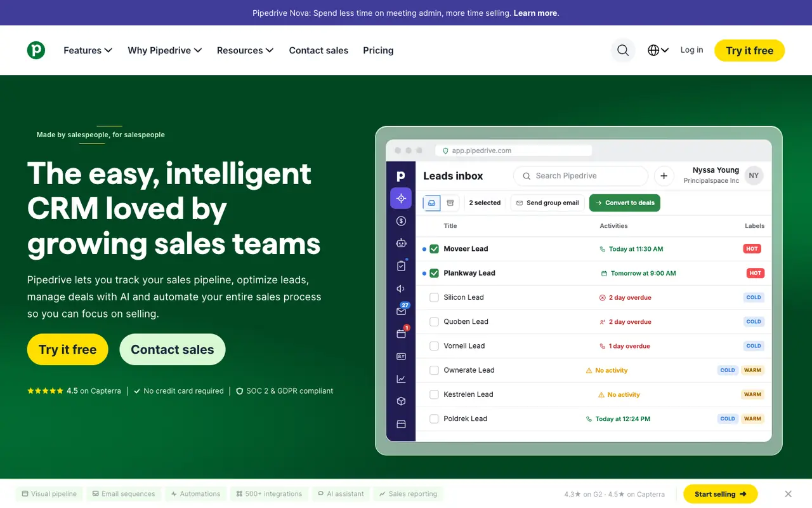Open the Pricing nav item

378,50
